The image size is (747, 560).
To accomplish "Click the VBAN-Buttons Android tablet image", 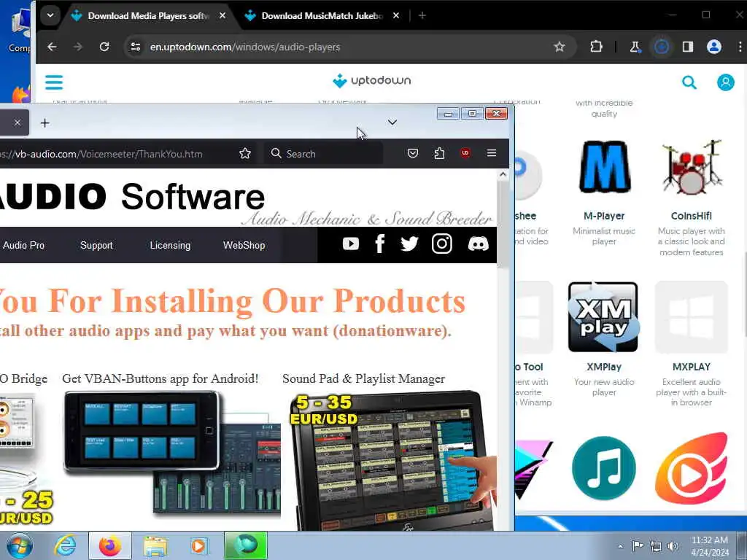I will pos(171,452).
